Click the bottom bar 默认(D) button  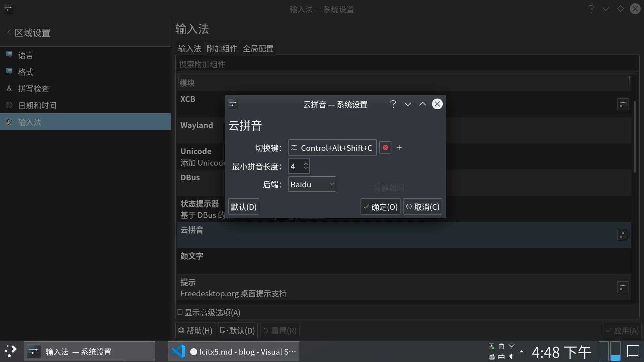[238, 330]
